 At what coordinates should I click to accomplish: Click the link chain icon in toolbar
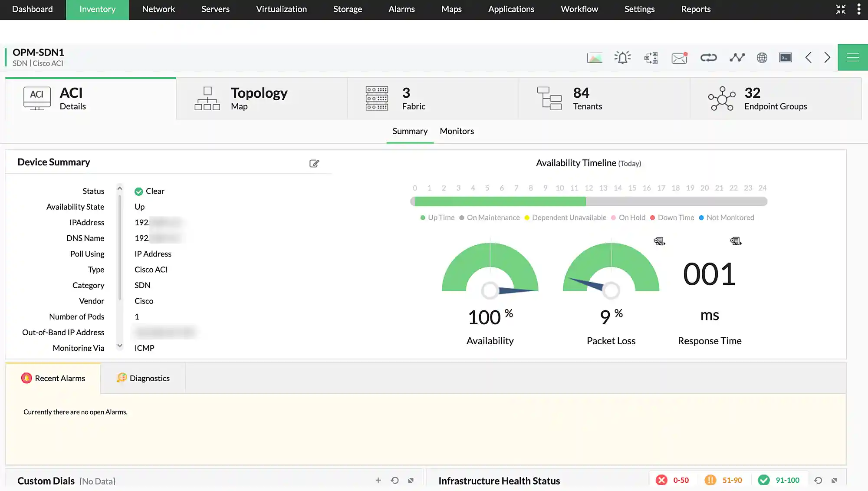708,57
